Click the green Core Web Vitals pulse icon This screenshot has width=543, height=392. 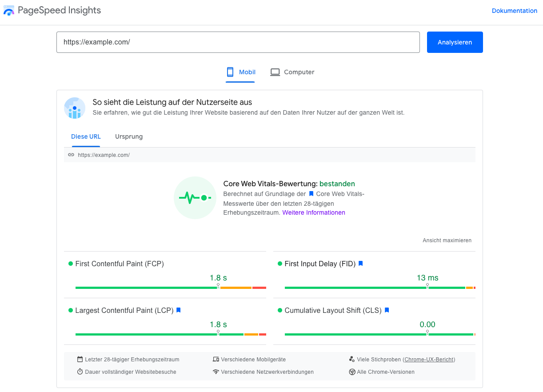pos(195,198)
